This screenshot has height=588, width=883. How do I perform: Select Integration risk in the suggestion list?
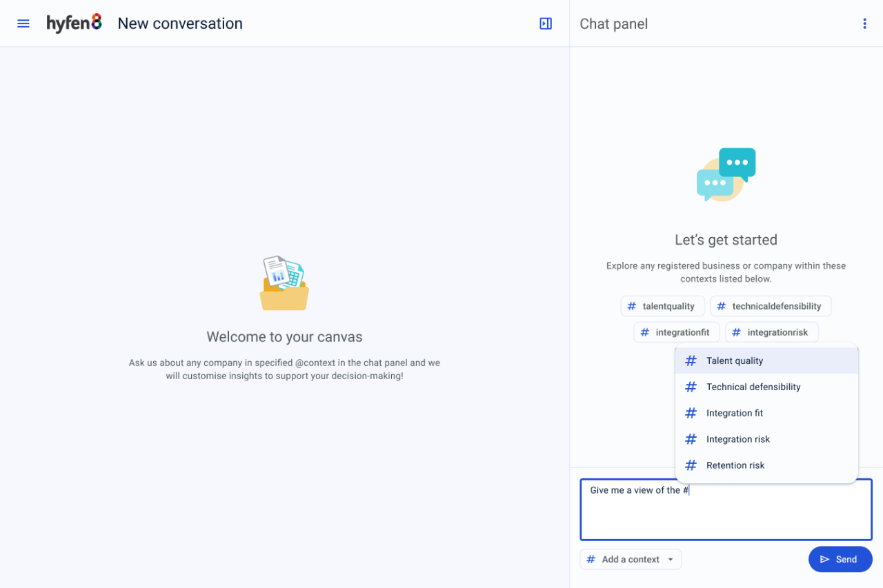click(766, 439)
